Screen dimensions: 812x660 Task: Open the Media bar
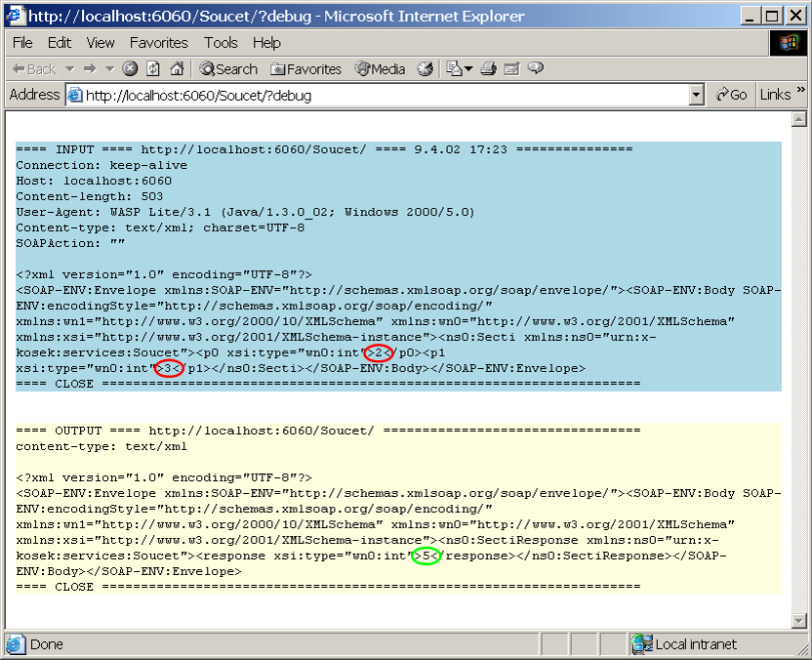coord(380,69)
